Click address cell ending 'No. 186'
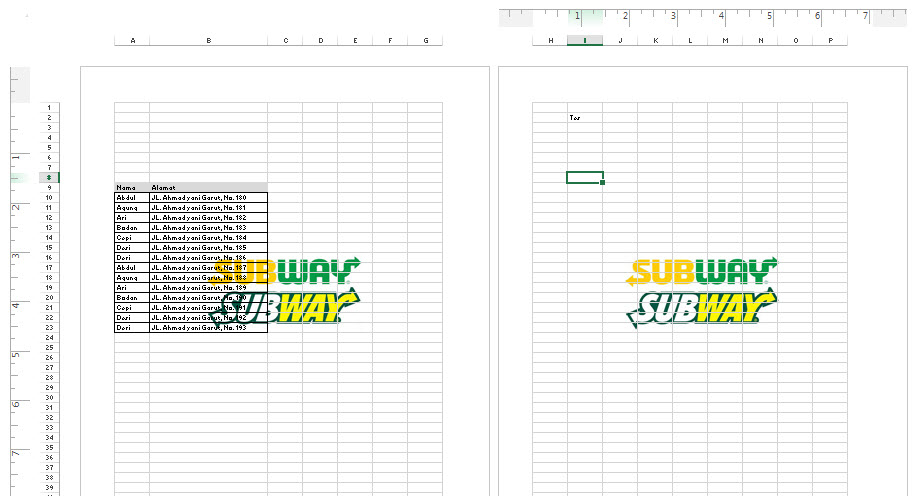The image size is (914, 496). pos(209,258)
